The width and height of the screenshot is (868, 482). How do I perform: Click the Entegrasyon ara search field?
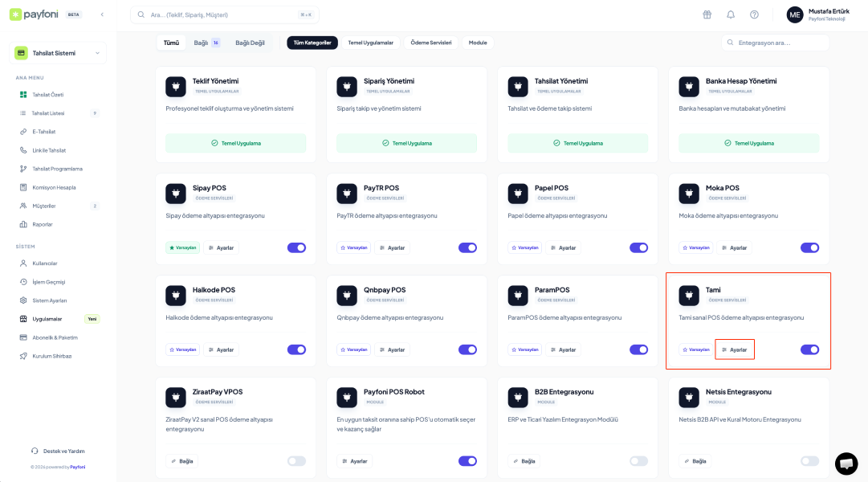(x=779, y=43)
